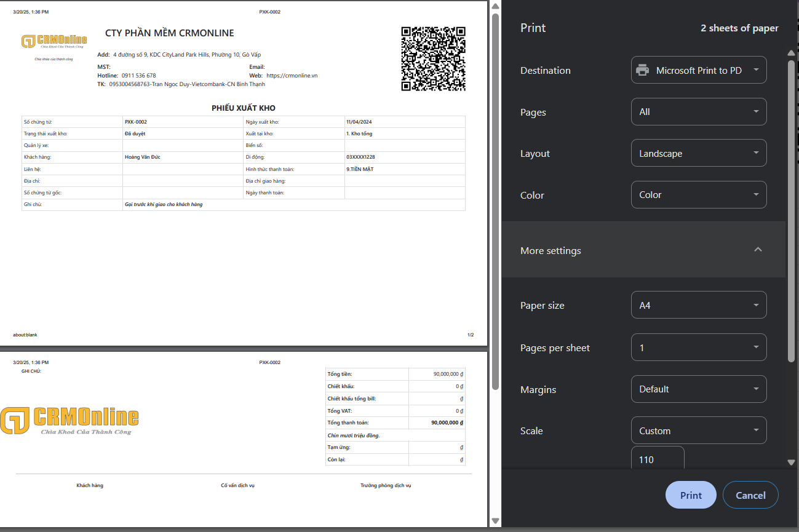Collapse More settings with the chevron arrow
799x532 pixels.
point(758,250)
